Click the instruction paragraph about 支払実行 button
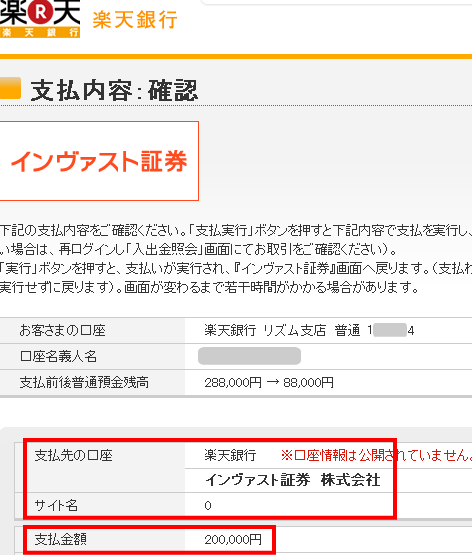Image resolution: width=472 pixels, height=555 pixels. (x=236, y=259)
